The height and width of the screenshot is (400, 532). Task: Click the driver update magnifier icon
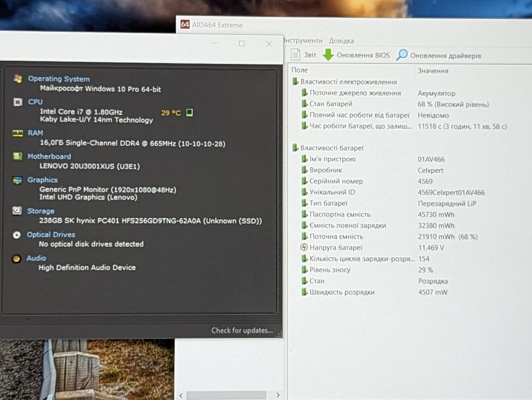point(402,55)
